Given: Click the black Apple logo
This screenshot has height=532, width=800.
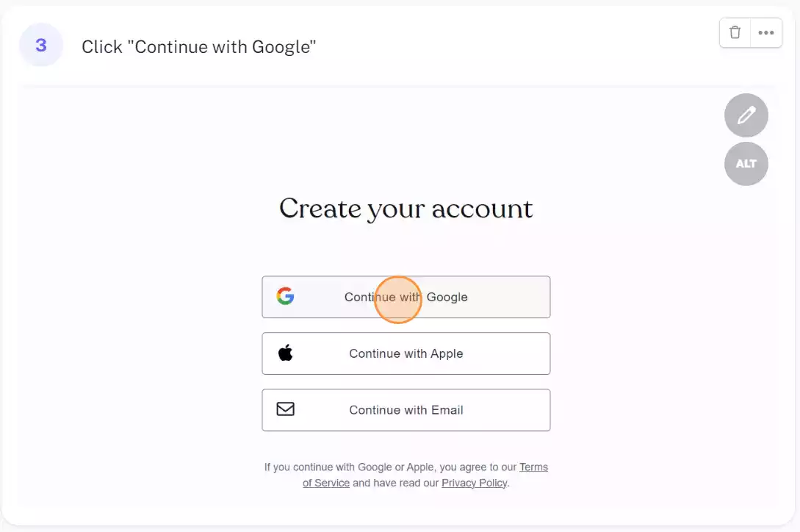Looking at the screenshot, I should pos(286,353).
